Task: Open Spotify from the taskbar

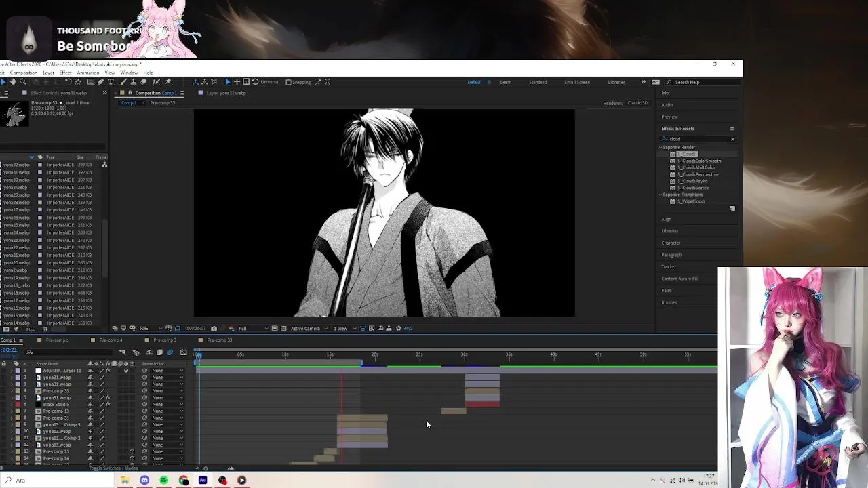Action: click(164, 480)
